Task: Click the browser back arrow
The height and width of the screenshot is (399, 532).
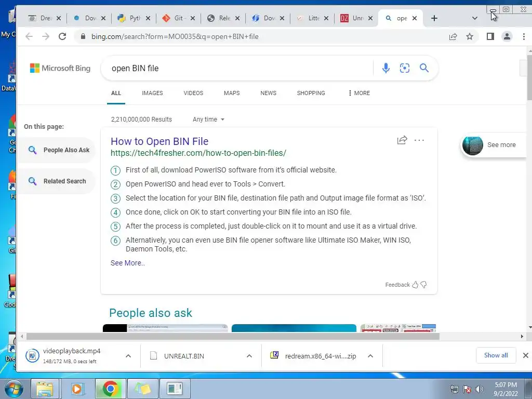Action: tap(29, 36)
